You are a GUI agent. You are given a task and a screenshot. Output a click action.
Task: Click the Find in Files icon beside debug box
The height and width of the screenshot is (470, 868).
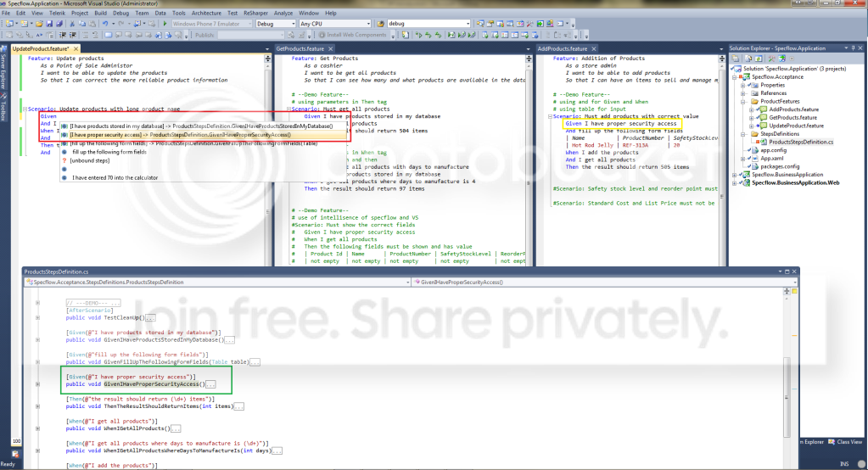[380, 24]
